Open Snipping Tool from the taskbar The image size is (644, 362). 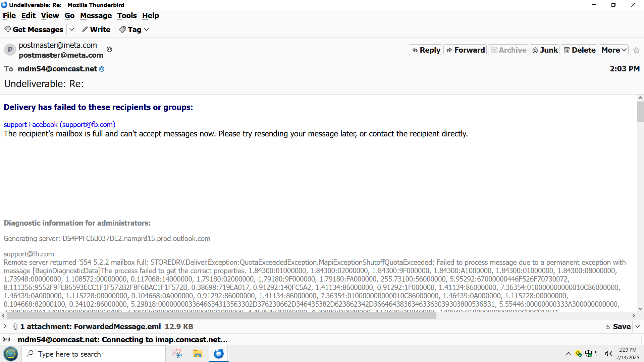(177, 354)
